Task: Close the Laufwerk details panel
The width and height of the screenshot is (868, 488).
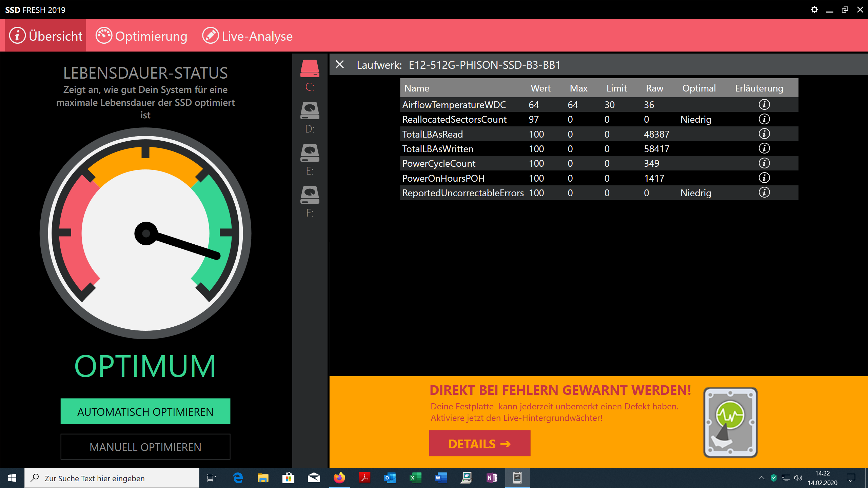Action: click(339, 64)
